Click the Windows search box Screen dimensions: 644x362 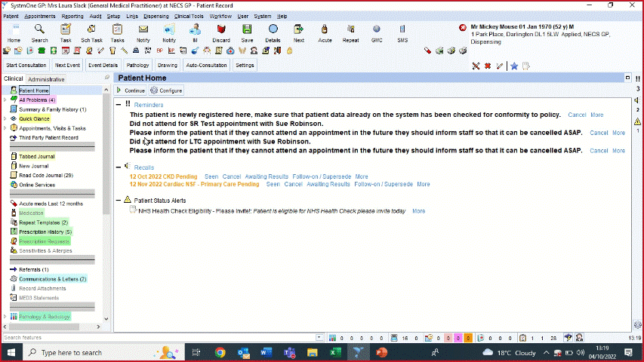(x=104, y=352)
